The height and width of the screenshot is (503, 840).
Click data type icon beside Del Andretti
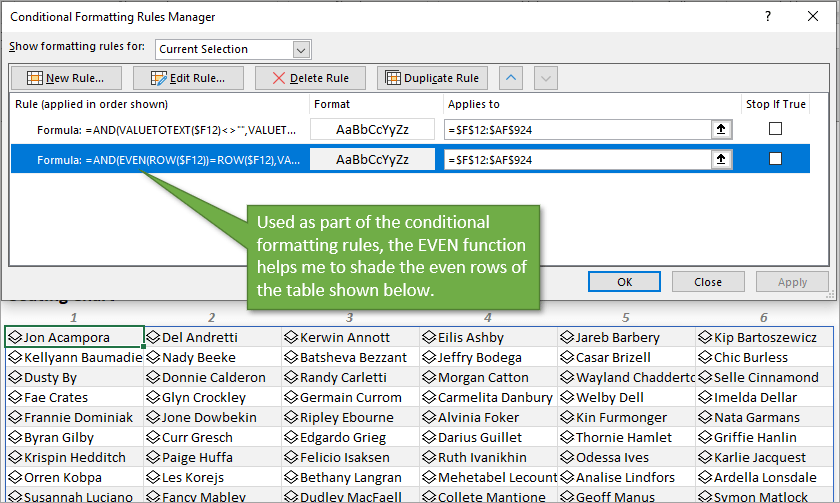tap(153, 338)
